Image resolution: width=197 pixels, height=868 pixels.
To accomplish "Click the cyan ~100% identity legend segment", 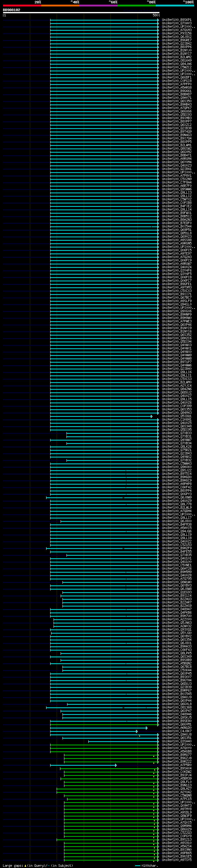I will tap(175, 6).
